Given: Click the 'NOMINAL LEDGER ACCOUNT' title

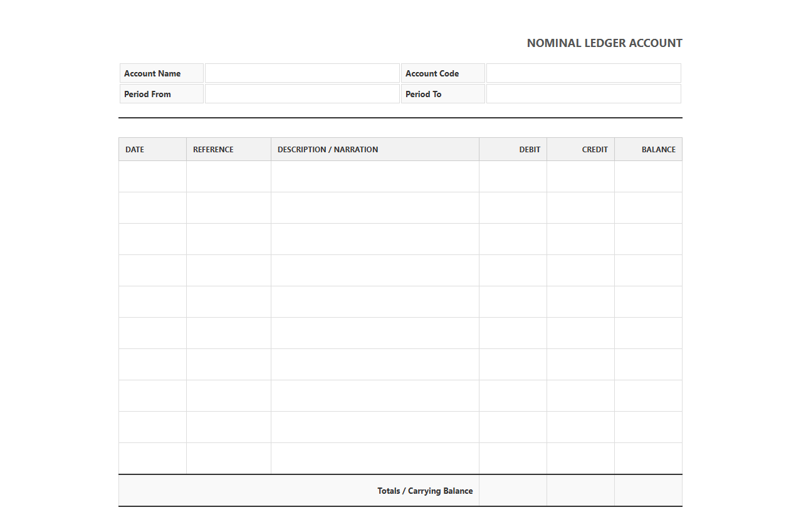Looking at the screenshot, I should (604, 43).
